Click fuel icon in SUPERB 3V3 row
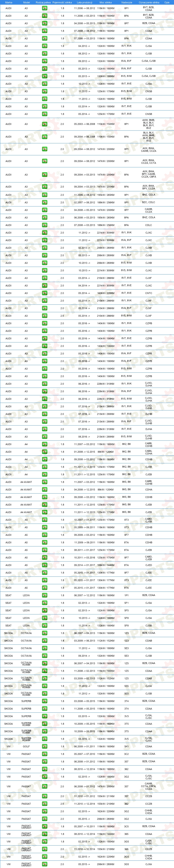This screenshot has height=868, width=174. coord(45,716)
